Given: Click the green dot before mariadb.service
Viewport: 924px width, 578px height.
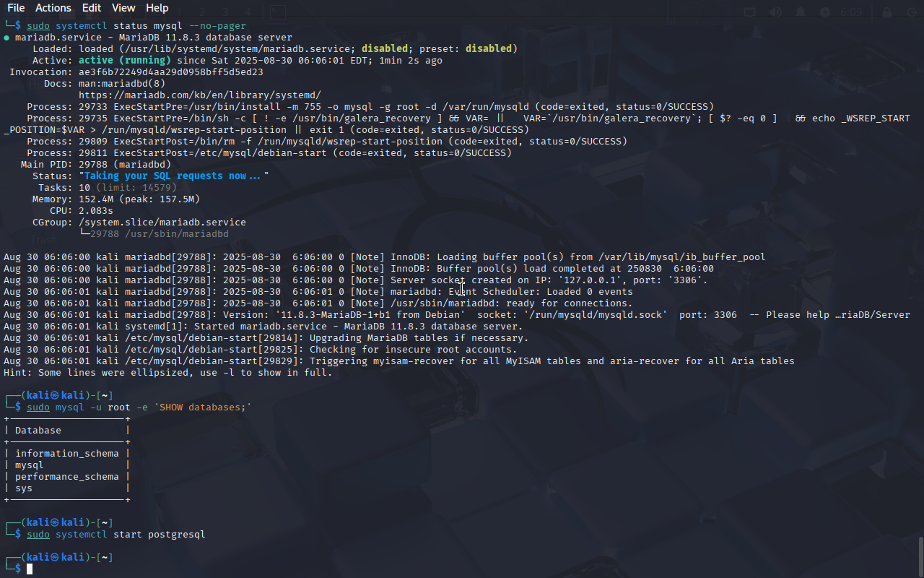Looking at the screenshot, I should tap(6, 38).
